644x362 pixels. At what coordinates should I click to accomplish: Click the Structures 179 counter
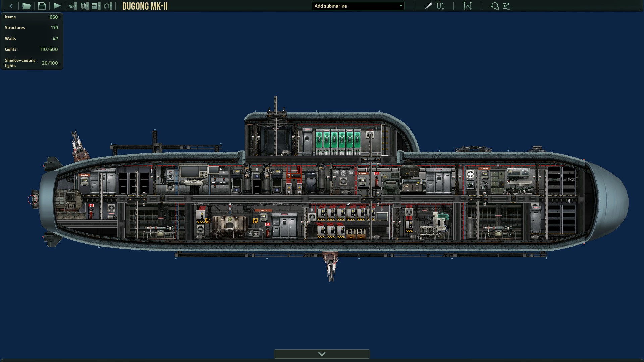click(x=32, y=28)
